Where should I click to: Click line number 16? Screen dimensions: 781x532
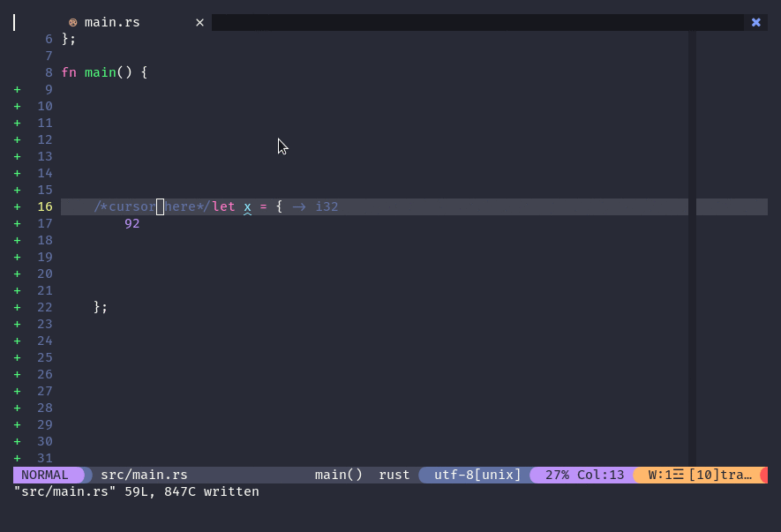click(x=45, y=206)
